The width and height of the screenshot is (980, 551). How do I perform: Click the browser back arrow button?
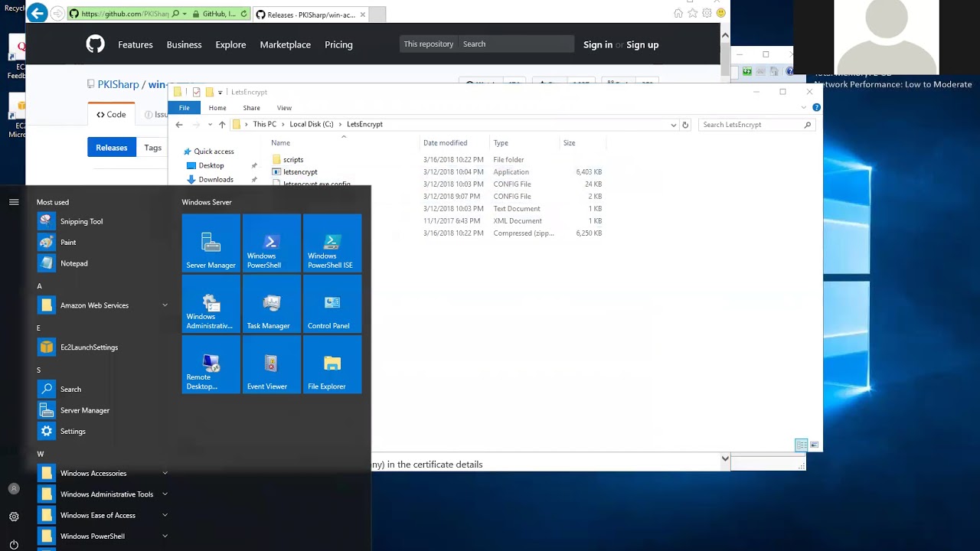coord(37,14)
